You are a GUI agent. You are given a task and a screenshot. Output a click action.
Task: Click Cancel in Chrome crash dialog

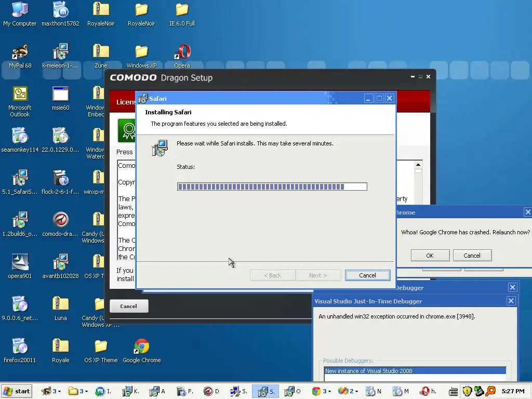tap(472, 256)
